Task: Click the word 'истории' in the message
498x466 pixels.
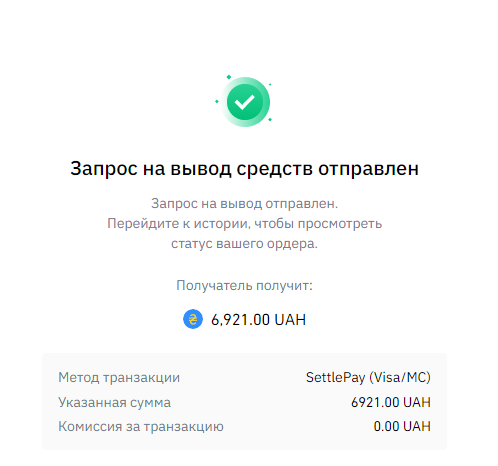Action: click(221, 223)
